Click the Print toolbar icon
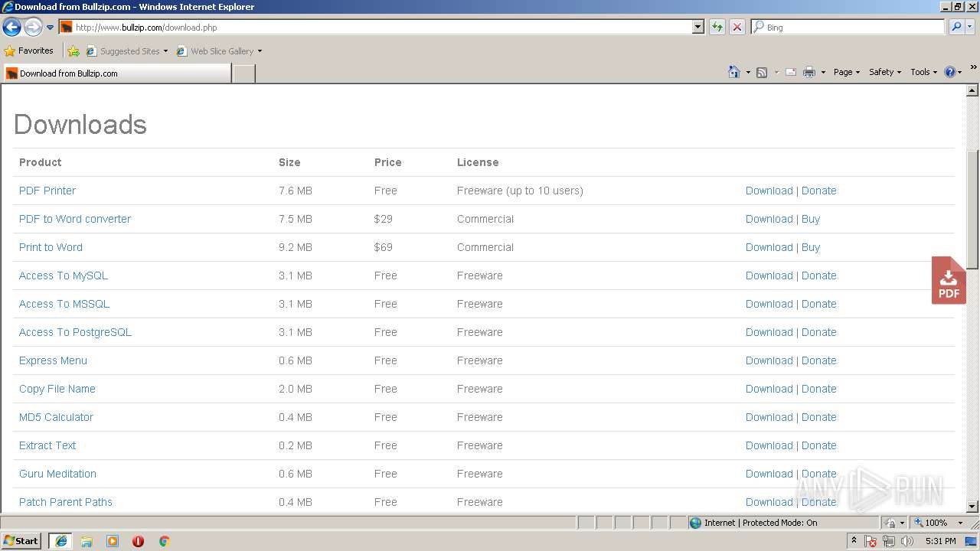The height and width of the screenshot is (551, 980). point(808,72)
